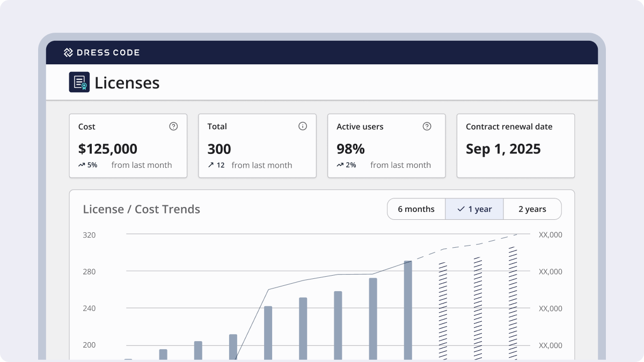Click the $125,000 cost value
This screenshot has height=362, width=644.
[x=108, y=149]
